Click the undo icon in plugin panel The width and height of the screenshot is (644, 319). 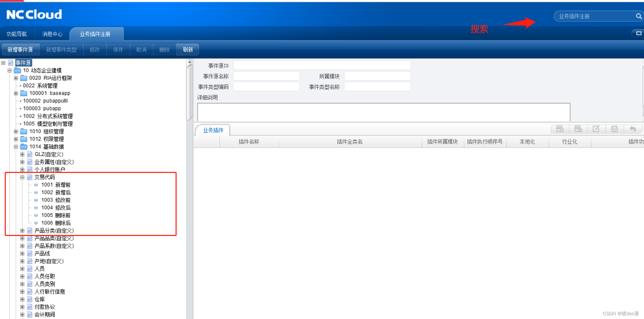(633, 128)
